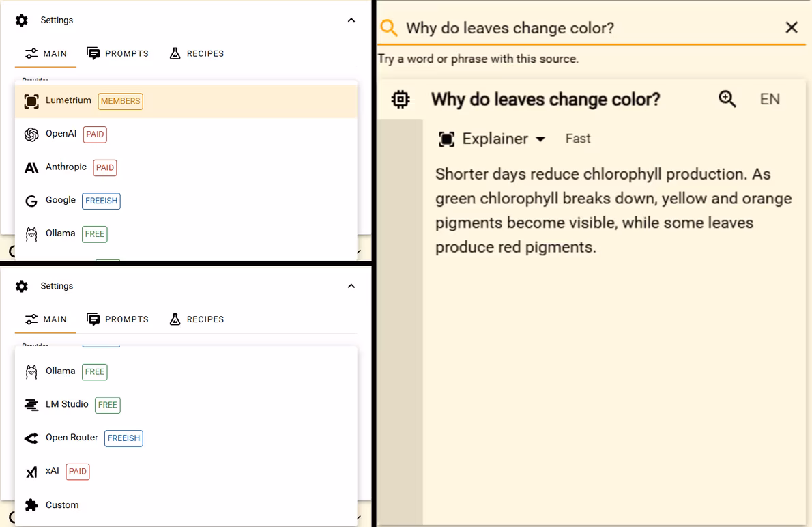Click the heading Why do leaves change color?

pyautogui.click(x=545, y=99)
